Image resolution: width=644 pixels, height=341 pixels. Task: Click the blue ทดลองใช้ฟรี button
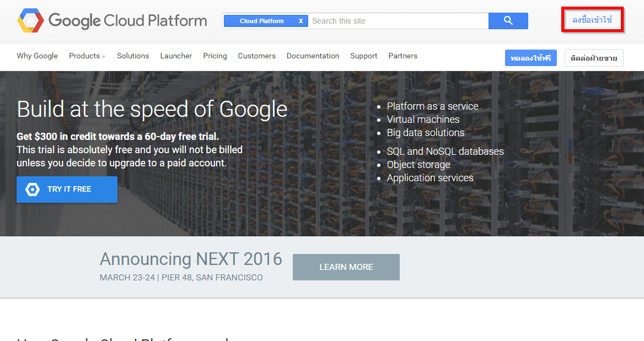530,58
